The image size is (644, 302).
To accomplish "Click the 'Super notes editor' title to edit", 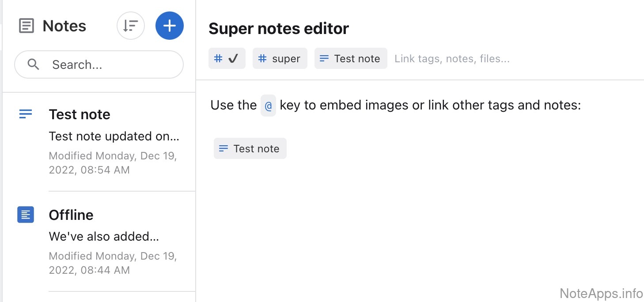I will click(279, 29).
